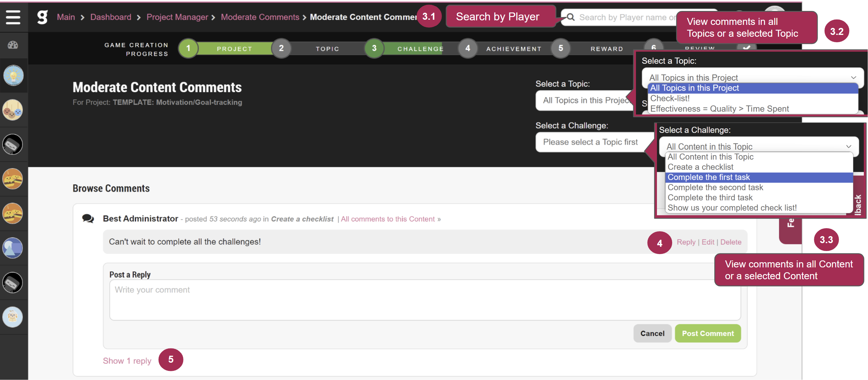Click 'Best Administrator' author name
868x380 pixels.
(141, 219)
